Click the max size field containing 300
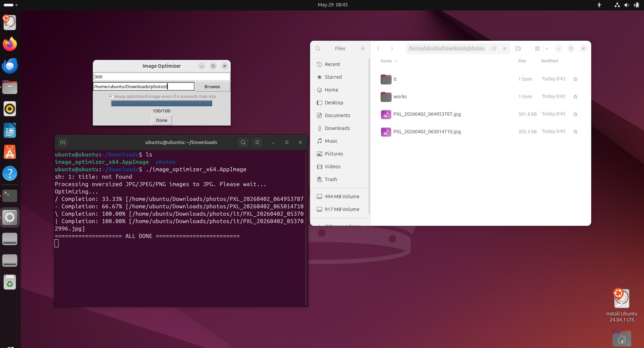The height and width of the screenshot is (348, 644). (x=161, y=77)
